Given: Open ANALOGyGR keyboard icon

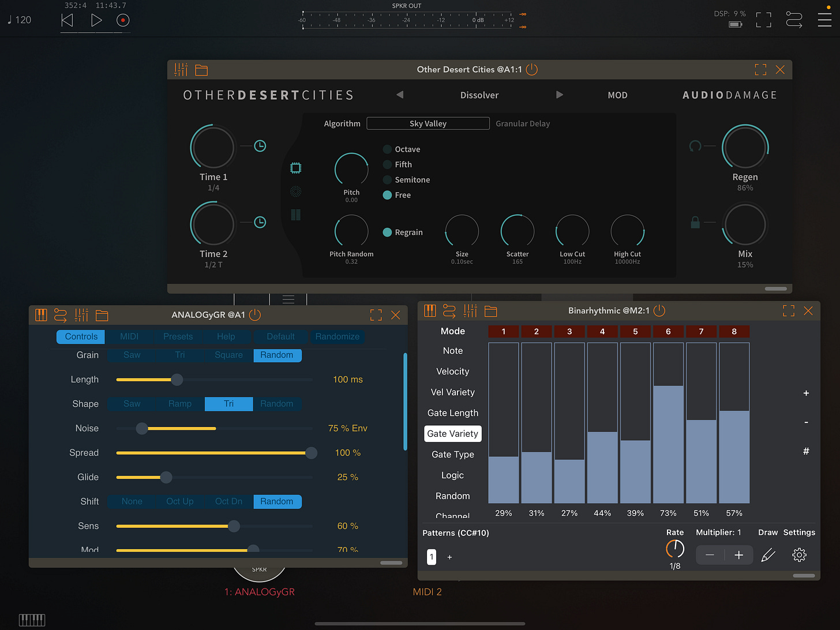Looking at the screenshot, I should [x=41, y=315].
